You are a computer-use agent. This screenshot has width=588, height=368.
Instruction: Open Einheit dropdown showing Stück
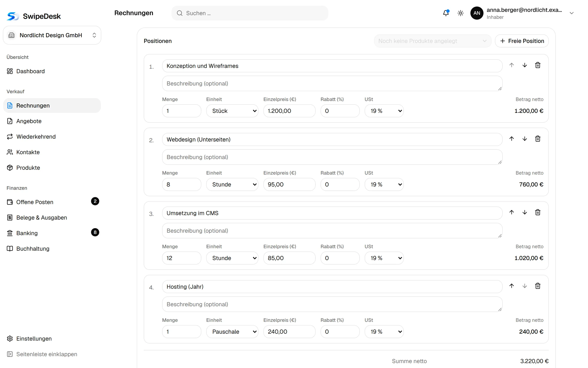click(x=232, y=111)
